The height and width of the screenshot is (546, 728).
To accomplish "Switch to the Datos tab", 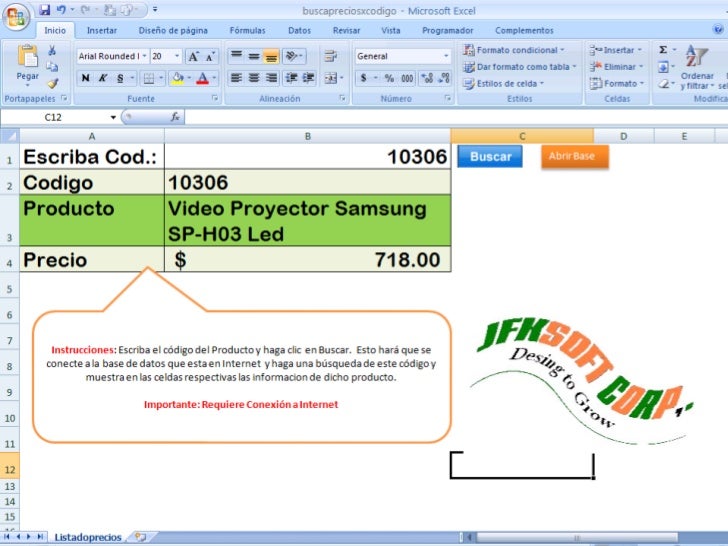I will tap(299, 31).
